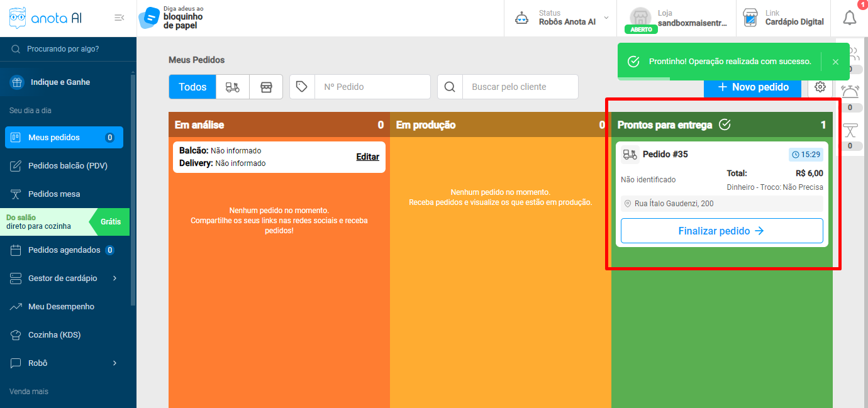Open order settings gear icon
This screenshot has width=868, height=408.
tap(820, 87)
